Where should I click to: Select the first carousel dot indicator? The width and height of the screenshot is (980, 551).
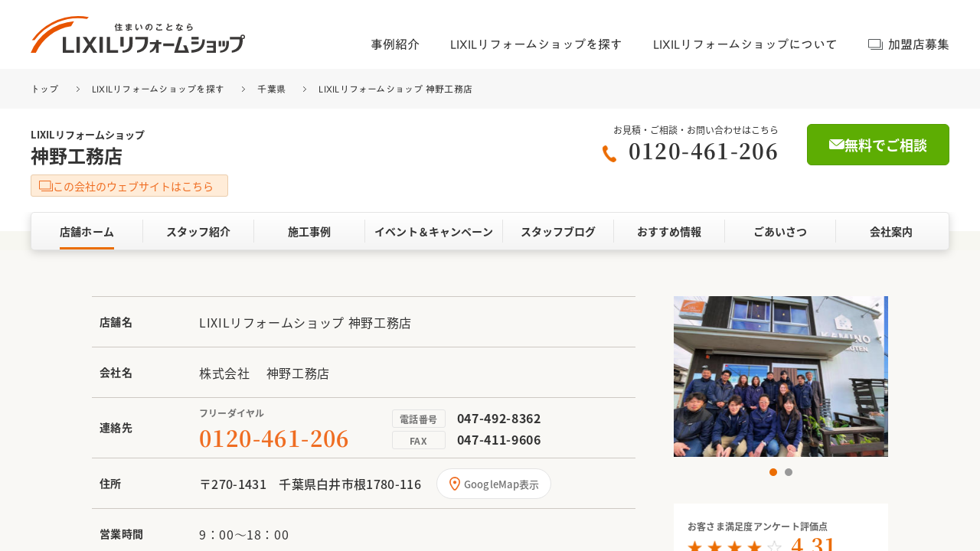pos(773,472)
